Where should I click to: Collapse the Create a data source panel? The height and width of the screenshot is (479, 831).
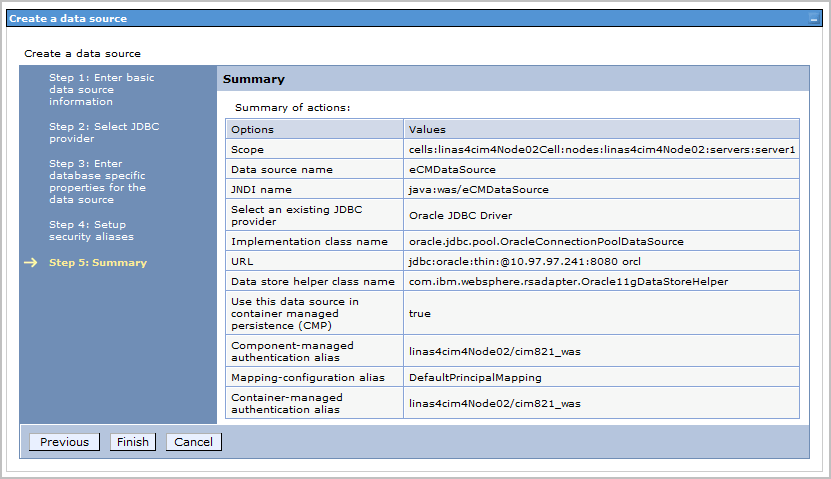coord(813,19)
